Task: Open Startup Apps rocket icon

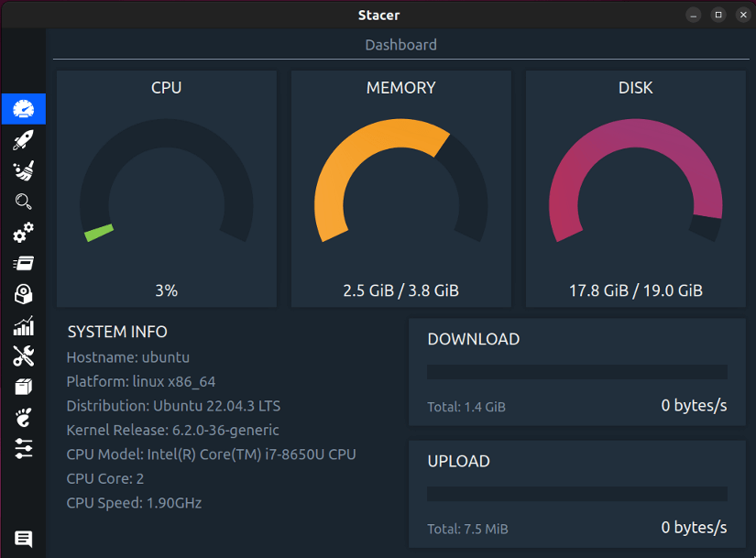Action: 24,140
